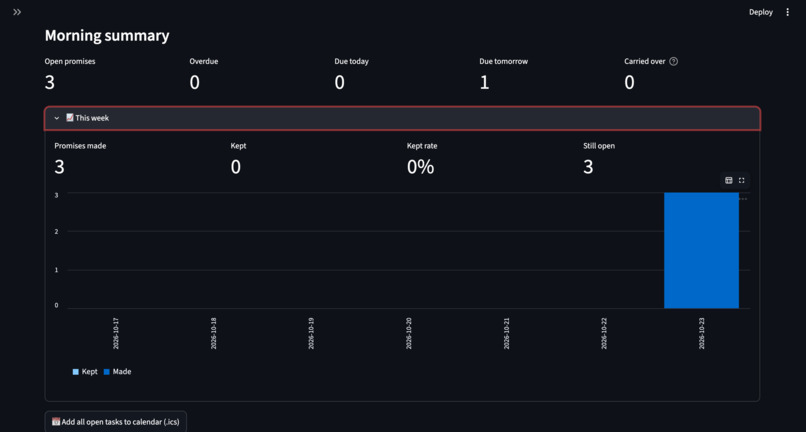Click the Open promises metric label
The width and height of the screenshot is (806, 432).
click(x=70, y=61)
